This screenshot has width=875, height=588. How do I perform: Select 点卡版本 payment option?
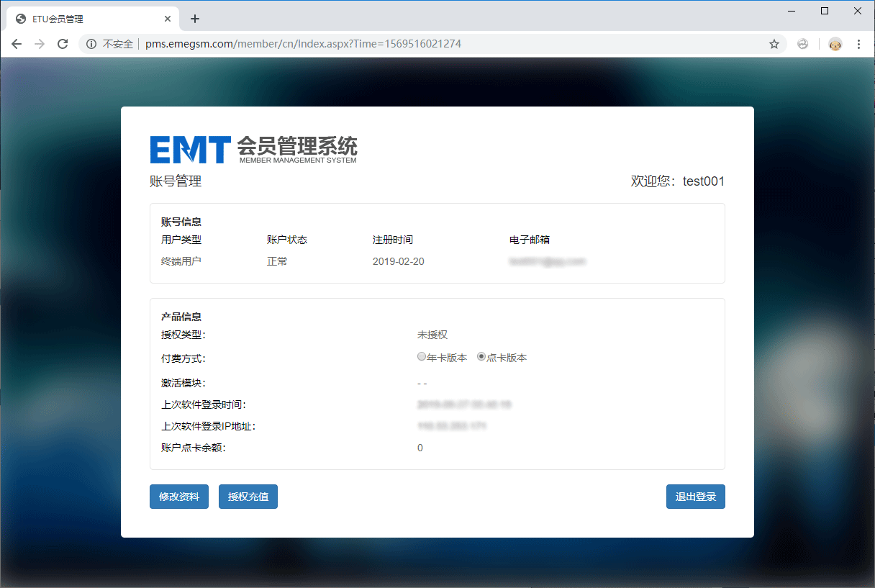click(x=481, y=357)
